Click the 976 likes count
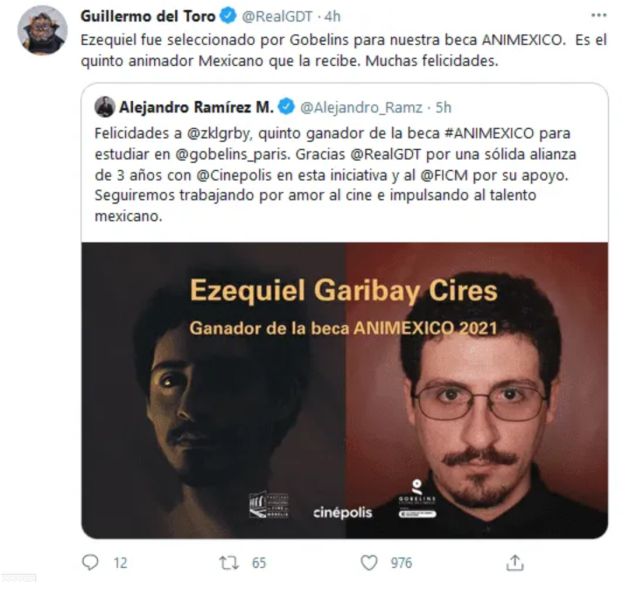Image resolution: width=640 pixels, height=589 pixels. click(401, 563)
